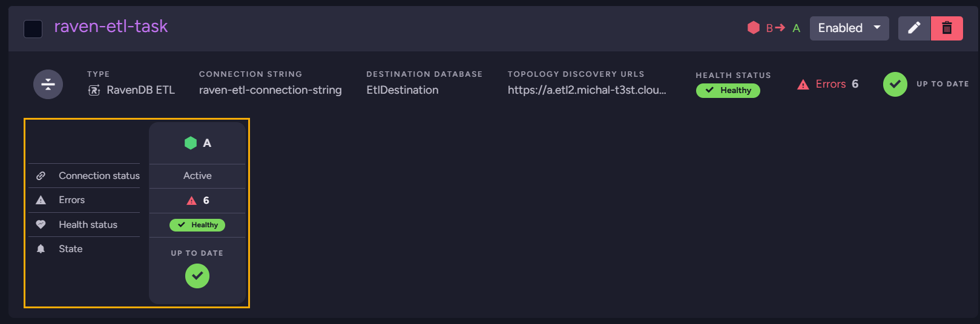980x324 pixels.
Task: Click the EtlDestination database value
Action: pyautogui.click(x=403, y=90)
